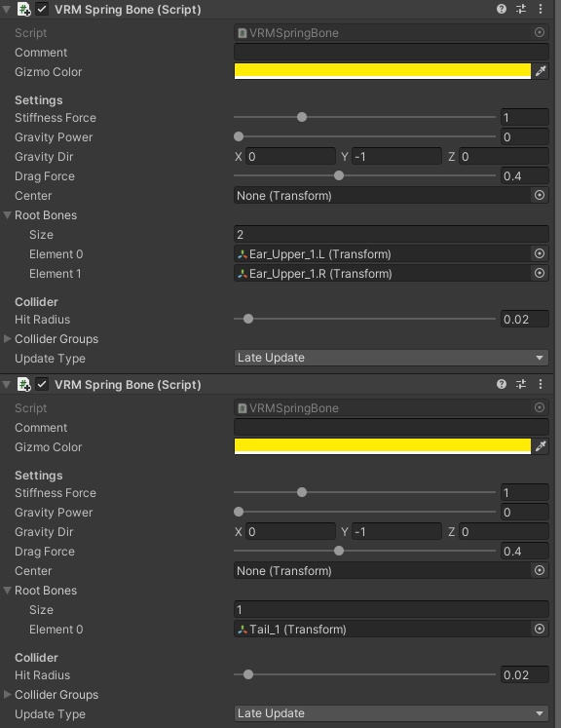This screenshot has height=728, width=561.
Task: Click second Drag Force slider handle
Action: pyautogui.click(x=339, y=551)
